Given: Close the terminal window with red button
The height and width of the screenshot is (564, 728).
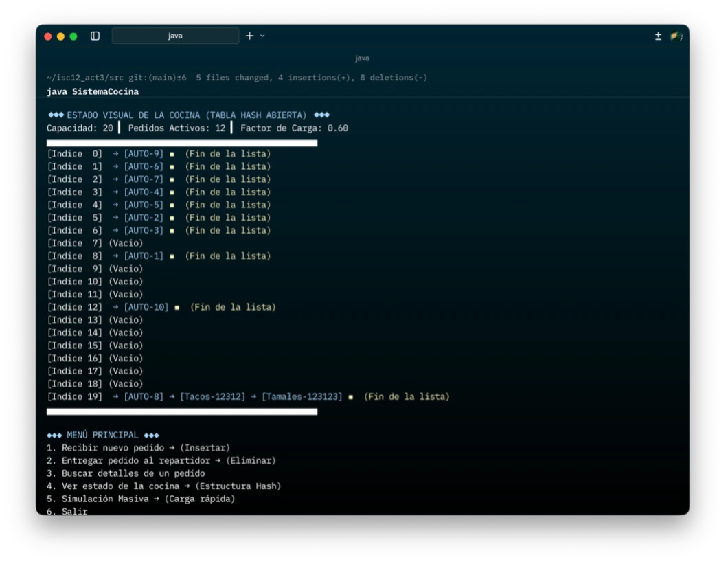Looking at the screenshot, I should (48, 36).
